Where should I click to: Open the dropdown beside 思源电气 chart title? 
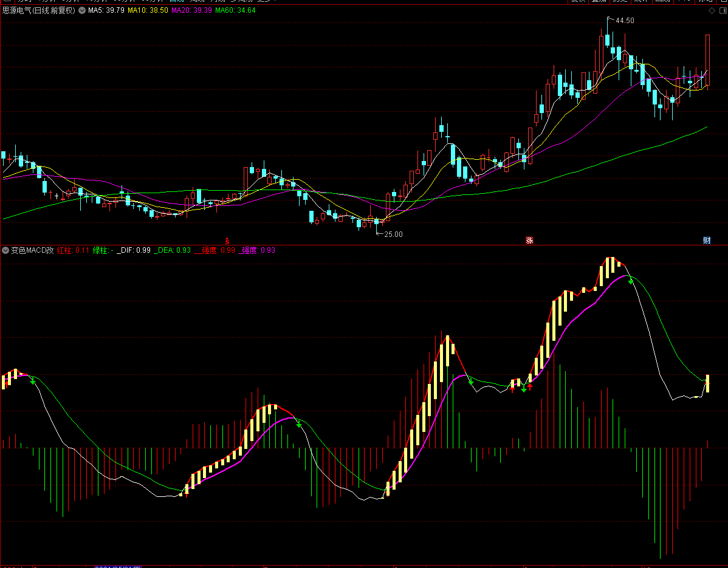[81, 10]
